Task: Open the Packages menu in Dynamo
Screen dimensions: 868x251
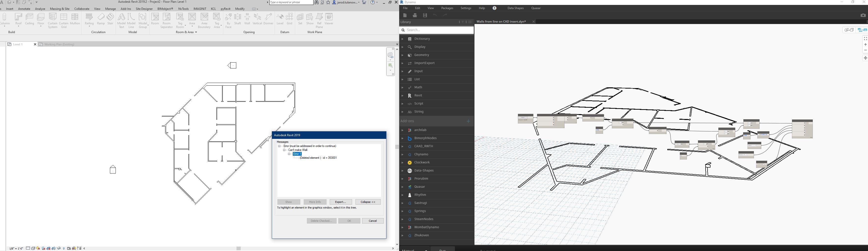Action: click(447, 8)
